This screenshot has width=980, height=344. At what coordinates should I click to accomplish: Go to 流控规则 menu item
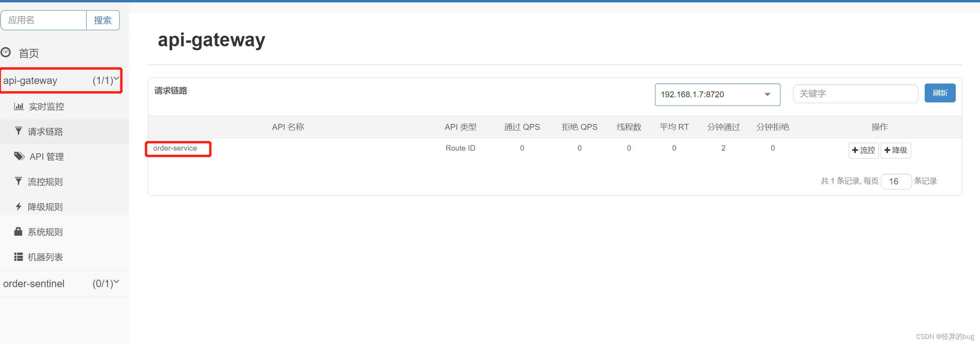(64, 182)
